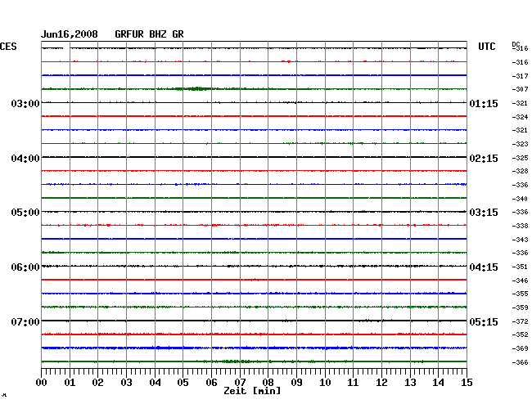Click minute axis tick label 01
532x404 pixels.
coord(70,382)
